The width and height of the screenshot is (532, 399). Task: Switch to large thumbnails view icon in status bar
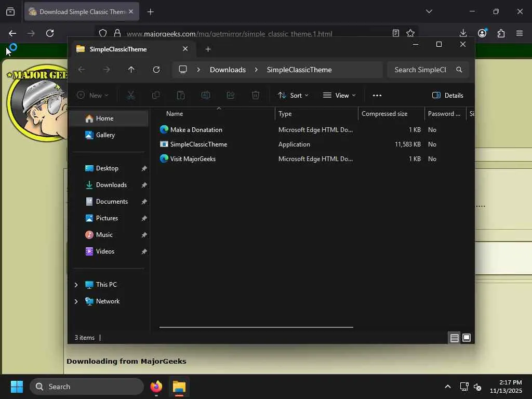pyautogui.click(x=467, y=338)
